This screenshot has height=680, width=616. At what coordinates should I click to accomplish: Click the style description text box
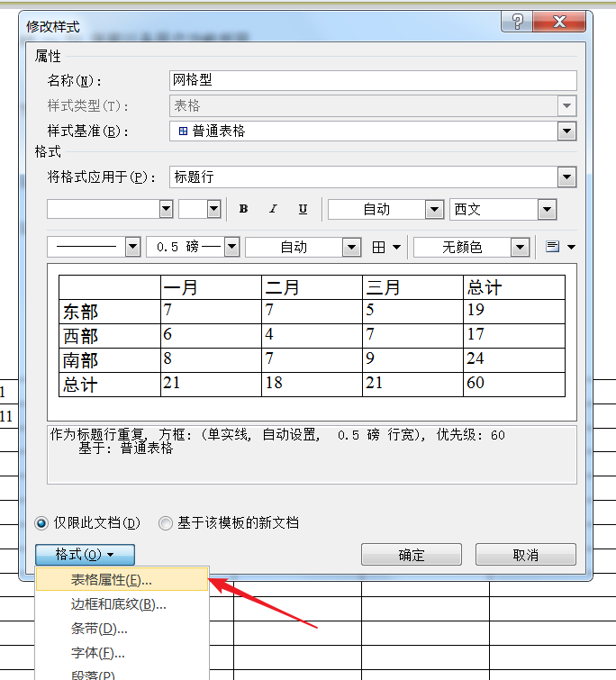click(x=312, y=455)
